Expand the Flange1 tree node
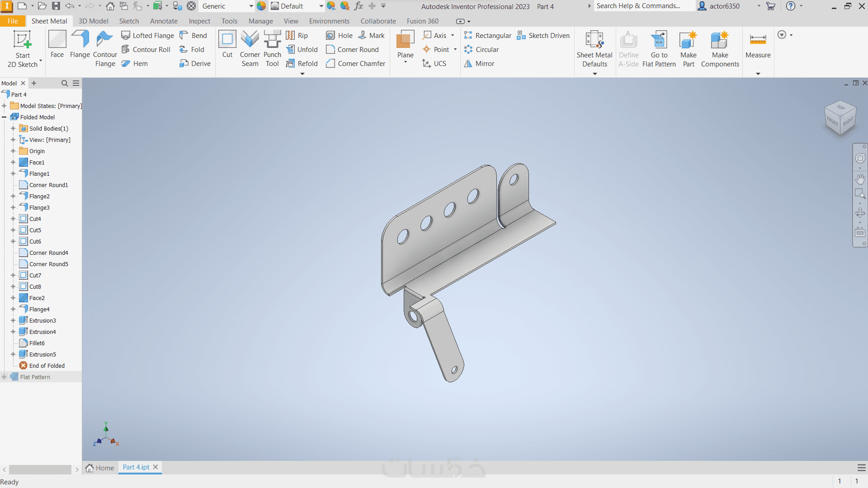The image size is (868, 488). (x=13, y=174)
